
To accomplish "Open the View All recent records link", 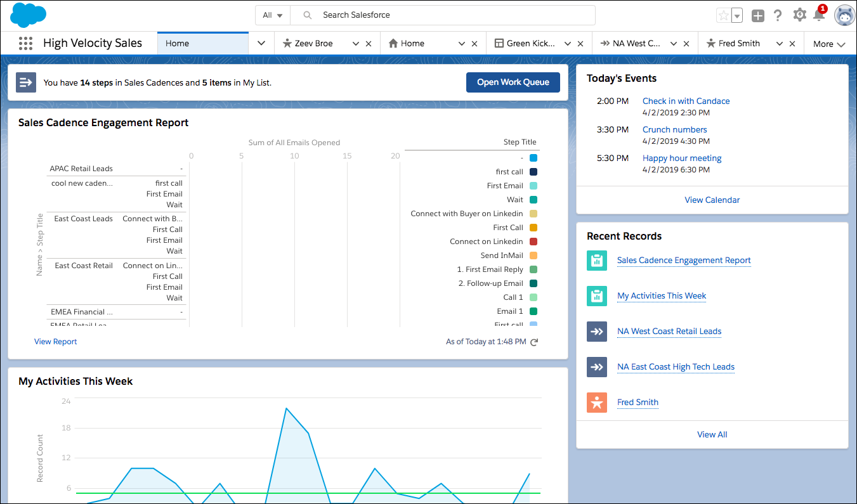I will click(x=712, y=434).
